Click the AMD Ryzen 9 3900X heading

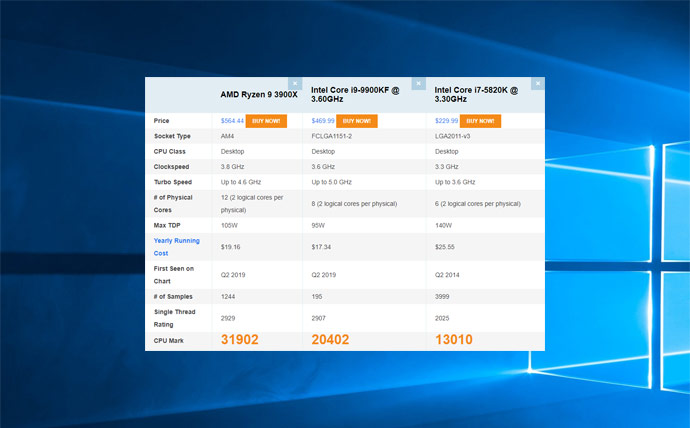click(x=259, y=94)
